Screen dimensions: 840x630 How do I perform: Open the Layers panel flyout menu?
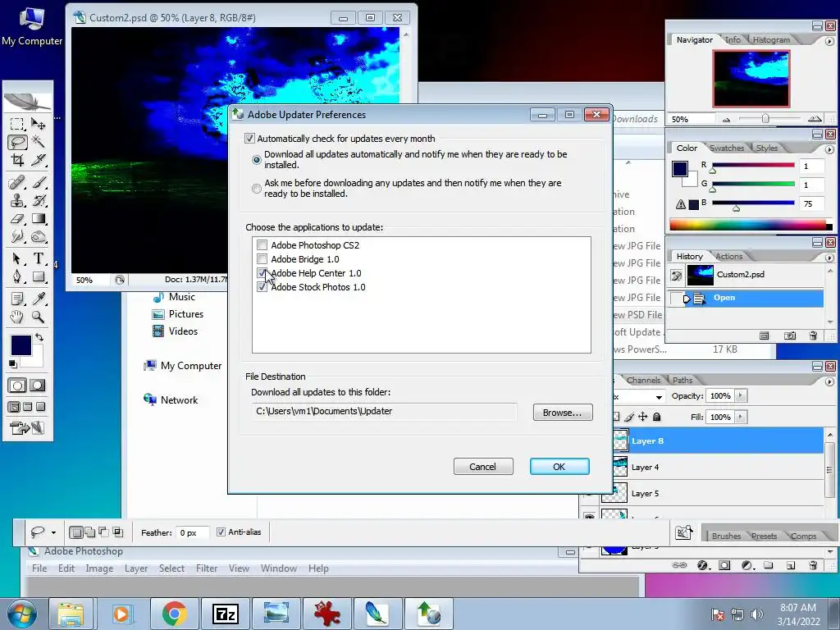point(829,381)
